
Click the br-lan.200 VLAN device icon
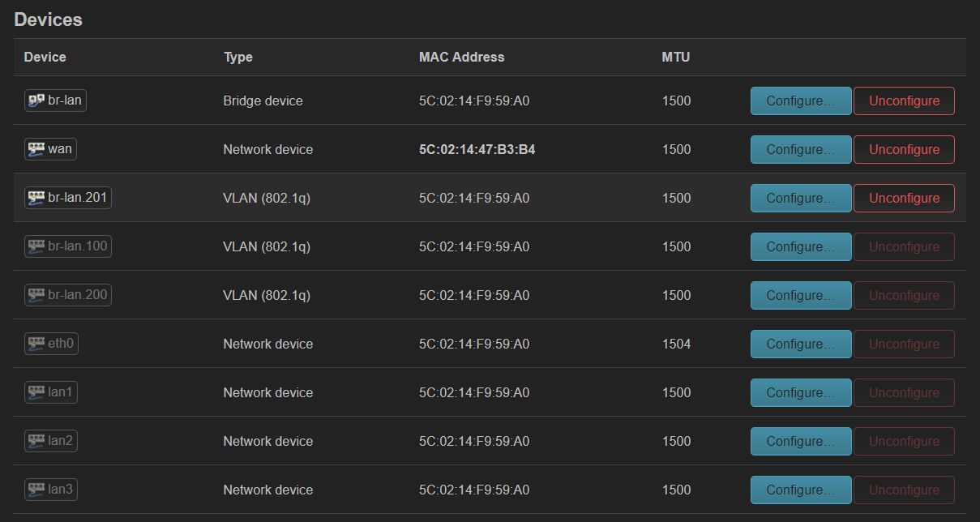click(x=36, y=295)
